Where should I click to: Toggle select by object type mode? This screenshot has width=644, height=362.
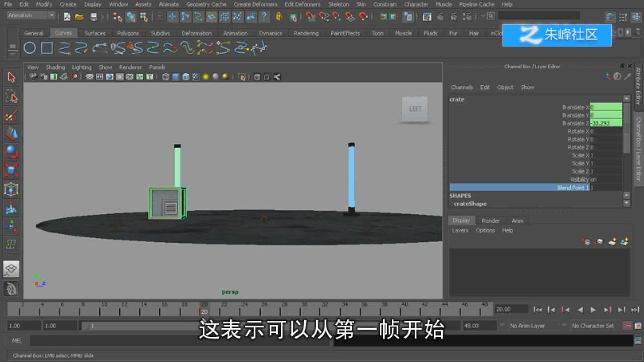(x=131, y=17)
